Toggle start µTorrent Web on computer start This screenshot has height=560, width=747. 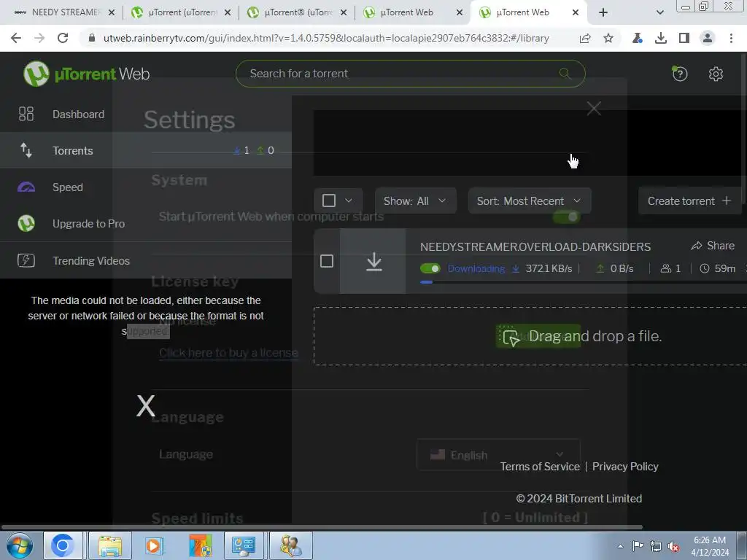(x=566, y=217)
